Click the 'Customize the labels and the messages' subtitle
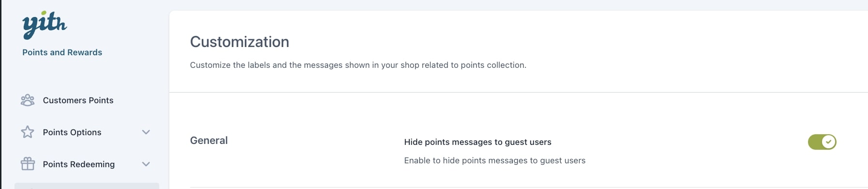The width and height of the screenshot is (868, 189). 358,65
